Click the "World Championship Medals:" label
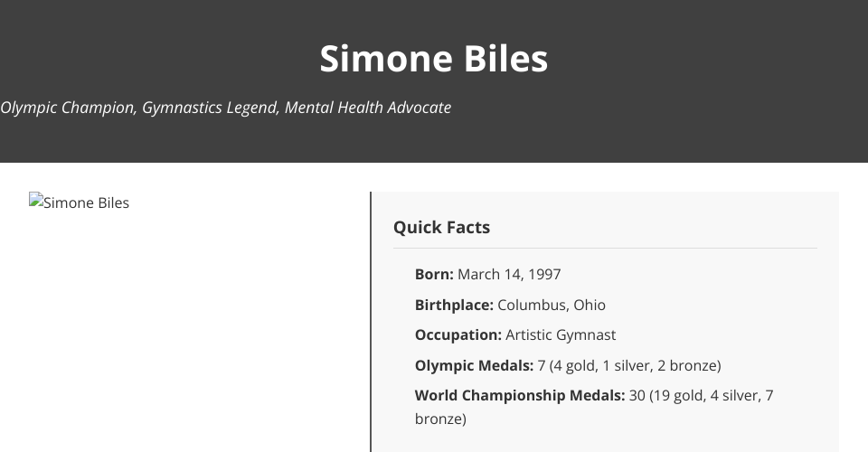The width and height of the screenshot is (868, 452). 520,395
